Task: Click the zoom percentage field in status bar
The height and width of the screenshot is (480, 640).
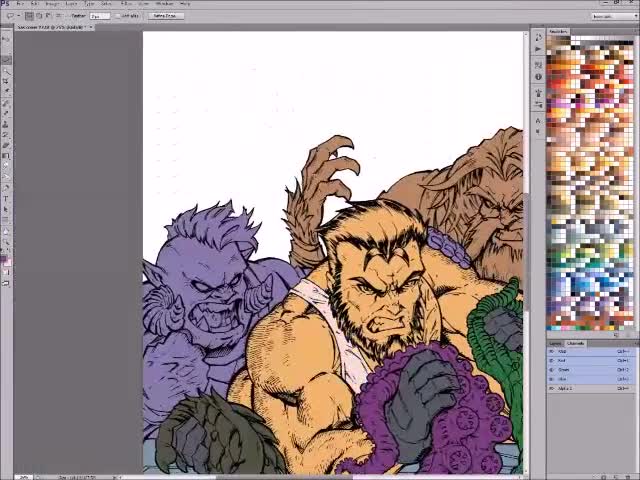Action: click(24, 477)
